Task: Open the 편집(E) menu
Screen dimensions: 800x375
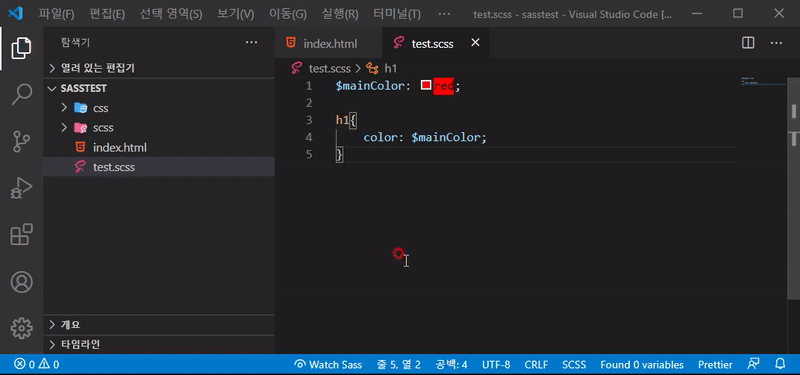Action: point(107,14)
